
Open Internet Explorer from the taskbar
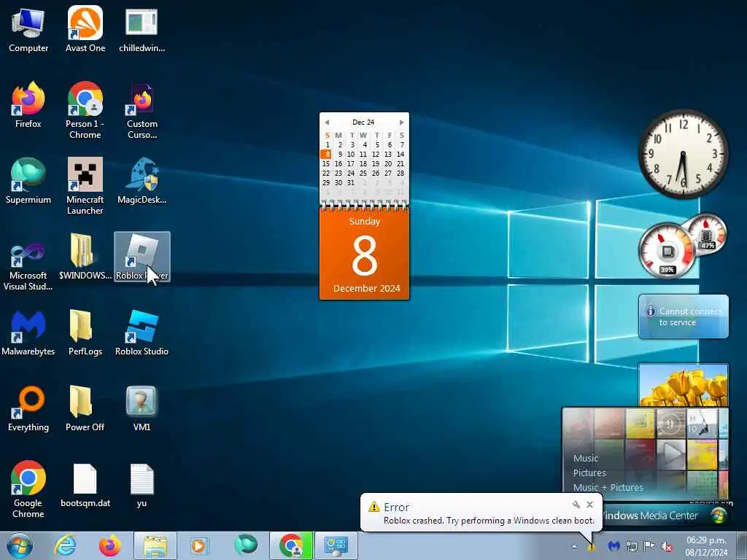65,545
